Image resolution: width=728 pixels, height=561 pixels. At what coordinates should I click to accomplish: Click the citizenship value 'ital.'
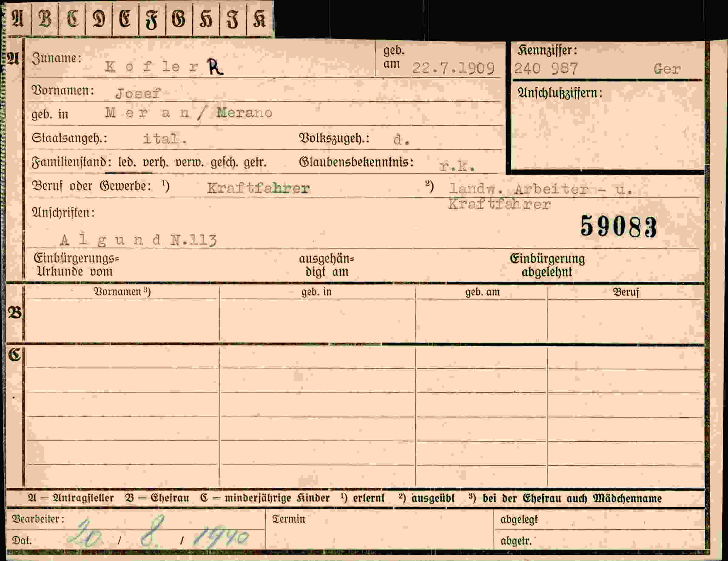pos(165,139)
